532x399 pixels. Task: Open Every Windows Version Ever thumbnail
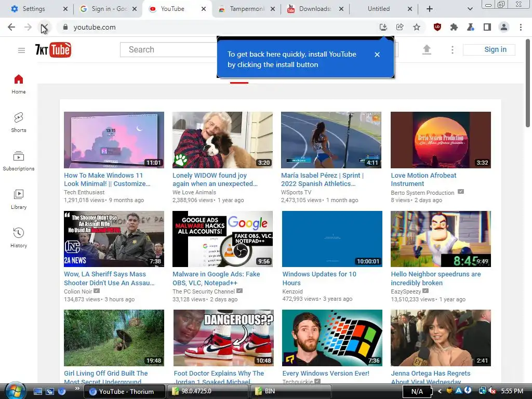pyautogui.click(x=332, y=338)
